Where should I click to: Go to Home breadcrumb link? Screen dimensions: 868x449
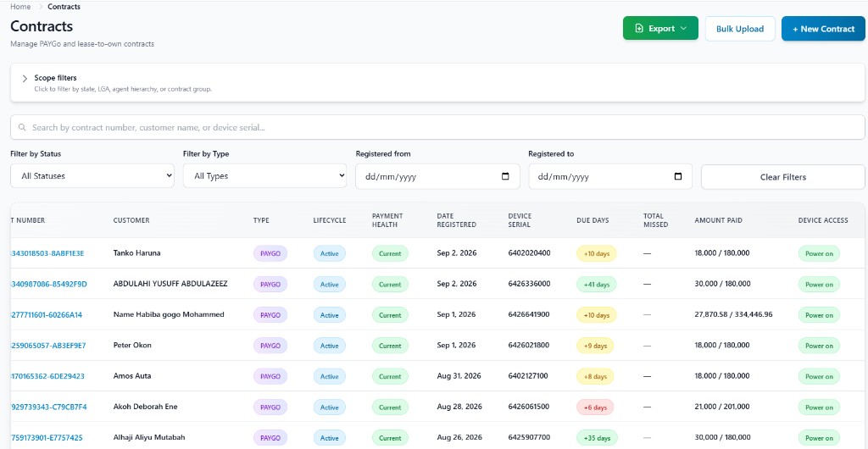20,7
